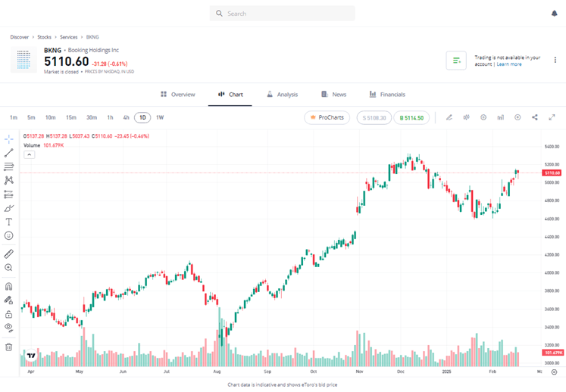Click the share chart icon
Screen dimensions: 566x392
pos(535,117)
